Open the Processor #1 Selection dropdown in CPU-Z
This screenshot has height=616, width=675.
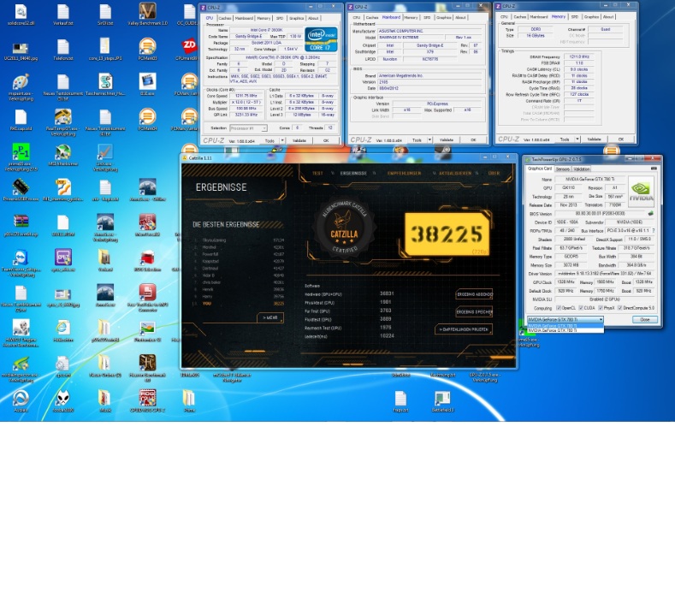click(248, 128)
